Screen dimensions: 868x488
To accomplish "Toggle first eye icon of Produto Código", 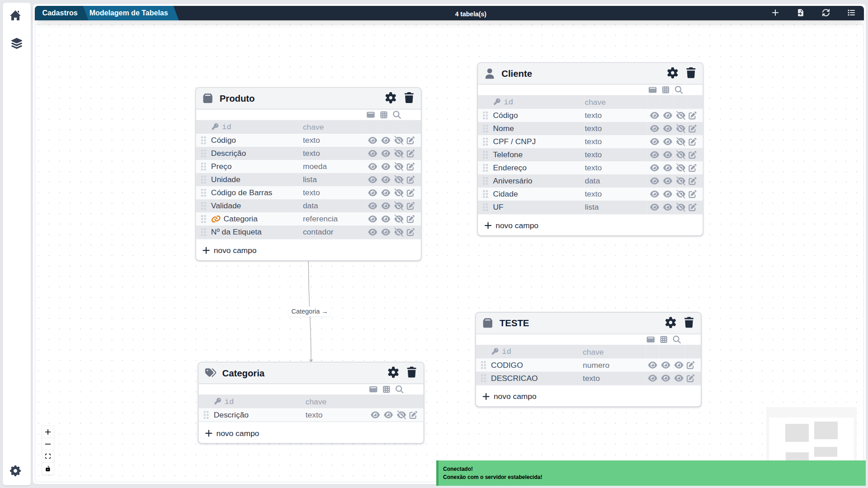I will tap(373, 140).
